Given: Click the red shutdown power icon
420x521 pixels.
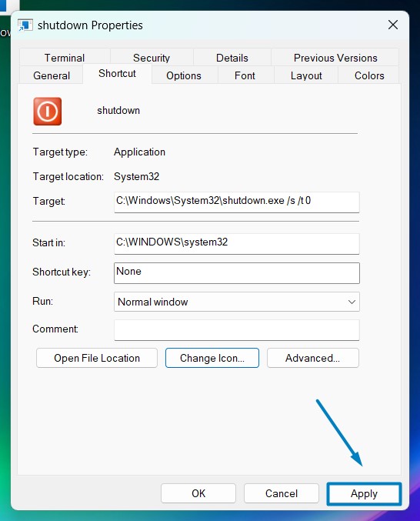Looking at the screenshot, I should (x=48, y=112).
